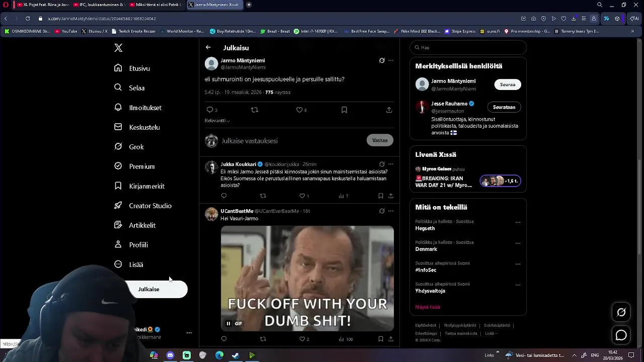
Task: Open Artikkelit articles
Action: (x=135, y=225)
